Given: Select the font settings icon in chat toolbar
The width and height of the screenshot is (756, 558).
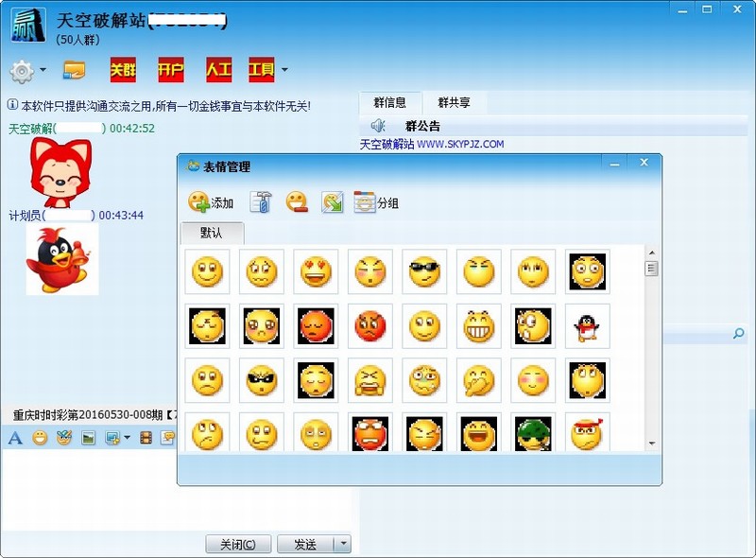Looking at the screenshot, I should 15,436.
